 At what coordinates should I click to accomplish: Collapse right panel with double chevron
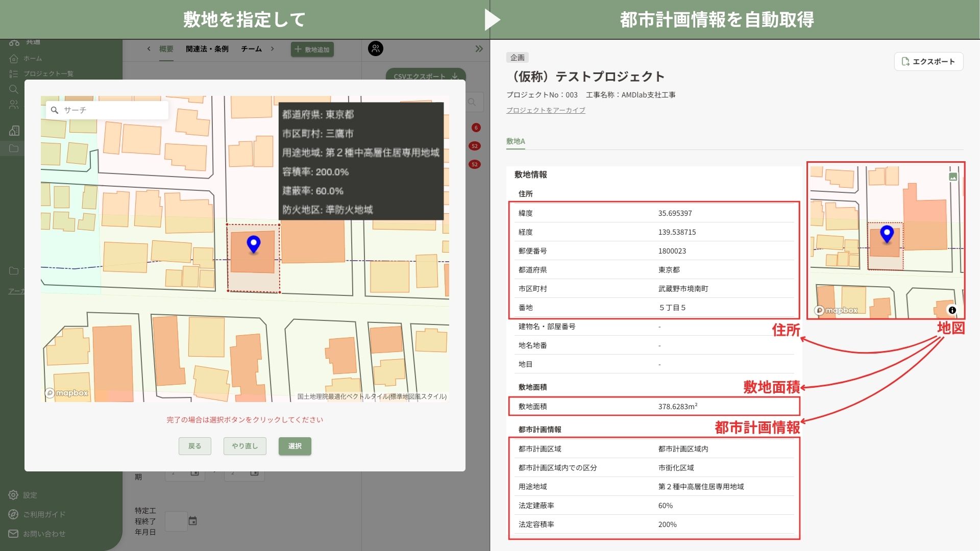point(479,49)
